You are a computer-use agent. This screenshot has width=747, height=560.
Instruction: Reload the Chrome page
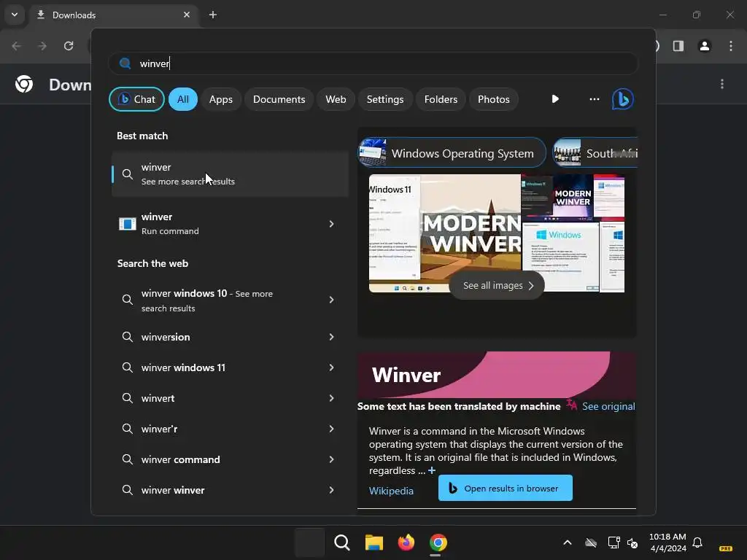click(x=69, y=46)
